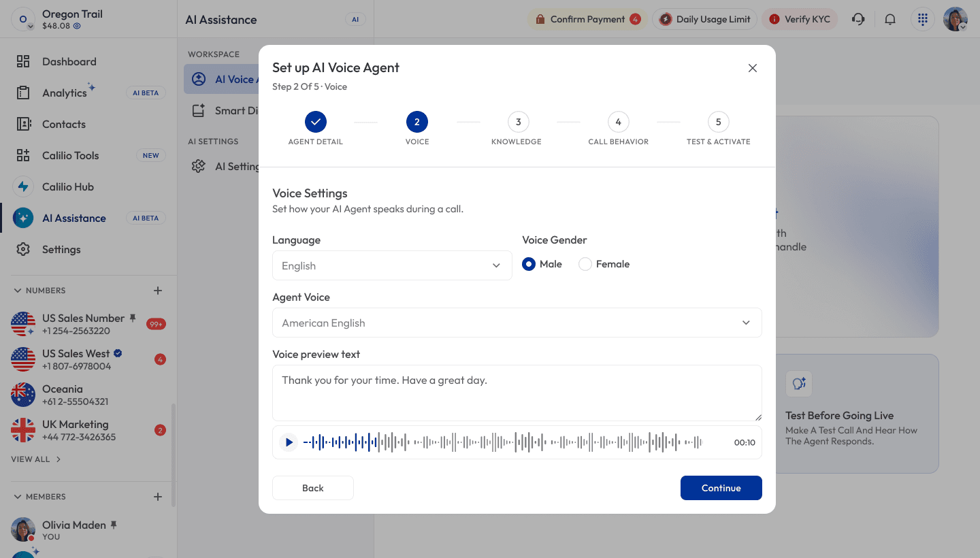Open Settings gear in sidebar

pos(23,249)
